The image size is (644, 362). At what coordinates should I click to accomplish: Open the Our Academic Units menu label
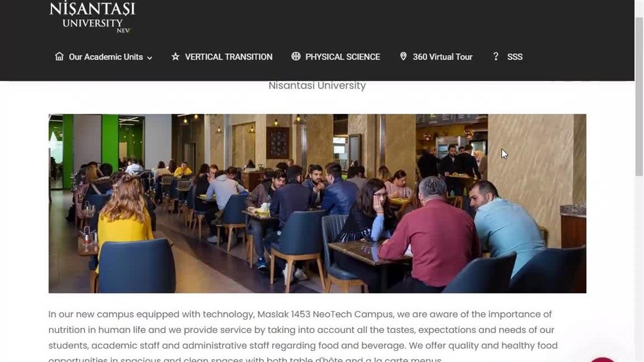(x=106, y=57)
